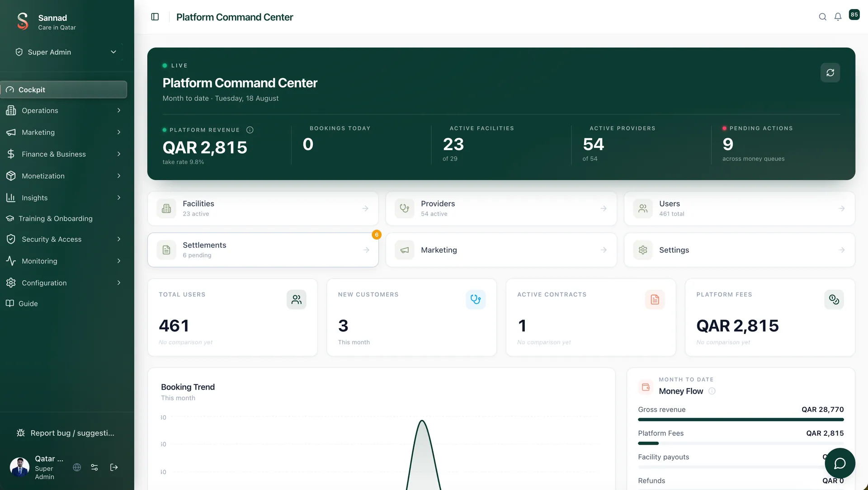Open the Settings quick link card
Image resolution: width=868 pixels, height=490 pixels.
point(739,250)
